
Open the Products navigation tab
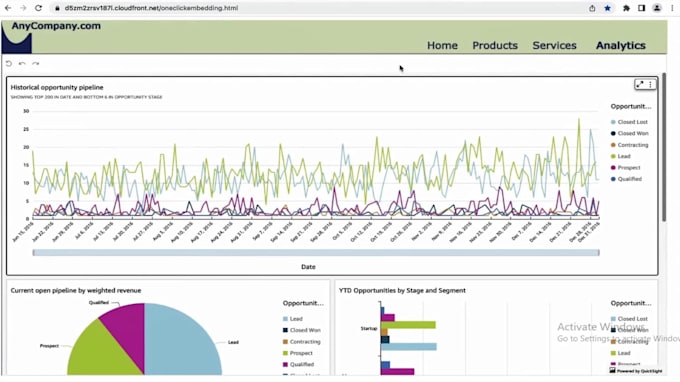pos(495,45)
